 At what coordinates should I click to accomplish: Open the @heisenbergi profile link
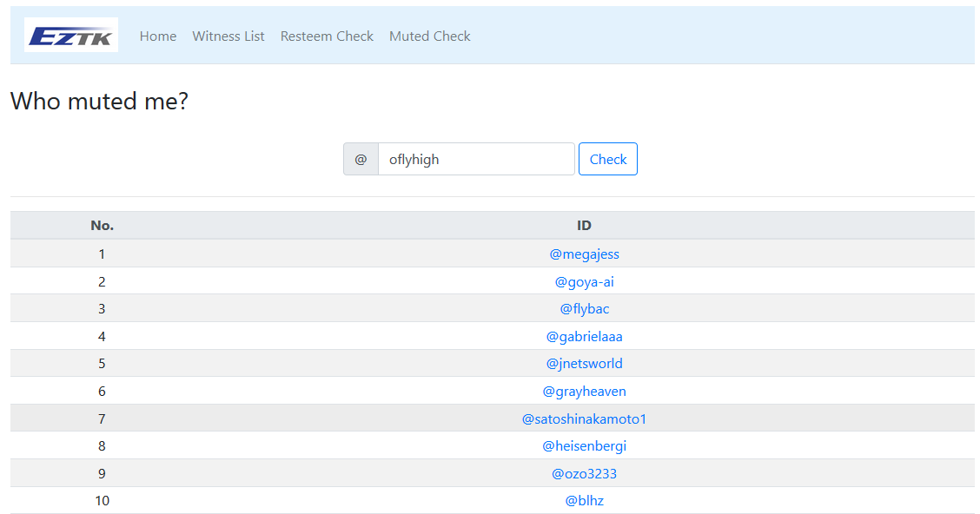[585, 446]
